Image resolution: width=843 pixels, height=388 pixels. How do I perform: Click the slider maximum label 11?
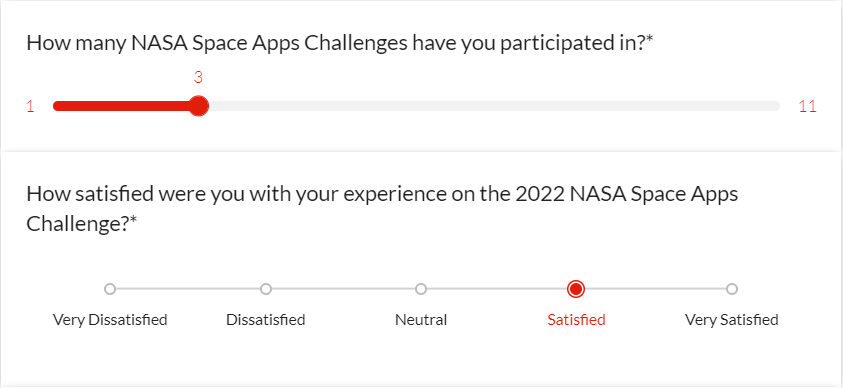[808, 106]
